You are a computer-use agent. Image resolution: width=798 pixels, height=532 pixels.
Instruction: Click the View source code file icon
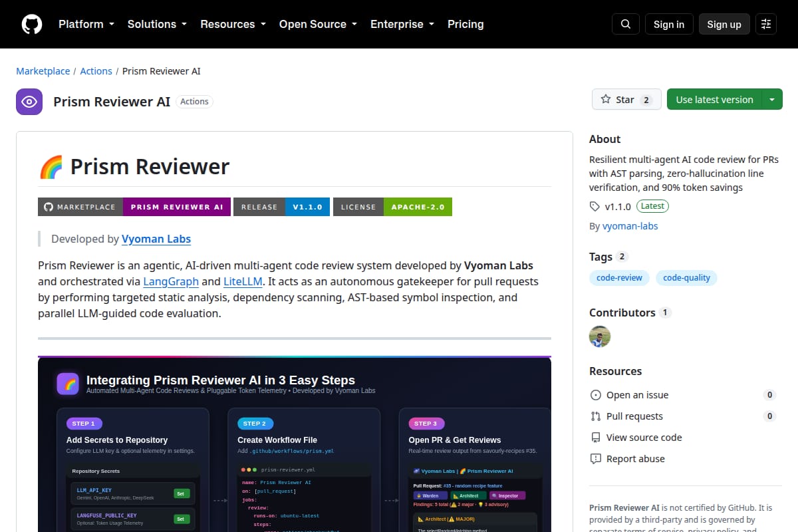[596, 438]
